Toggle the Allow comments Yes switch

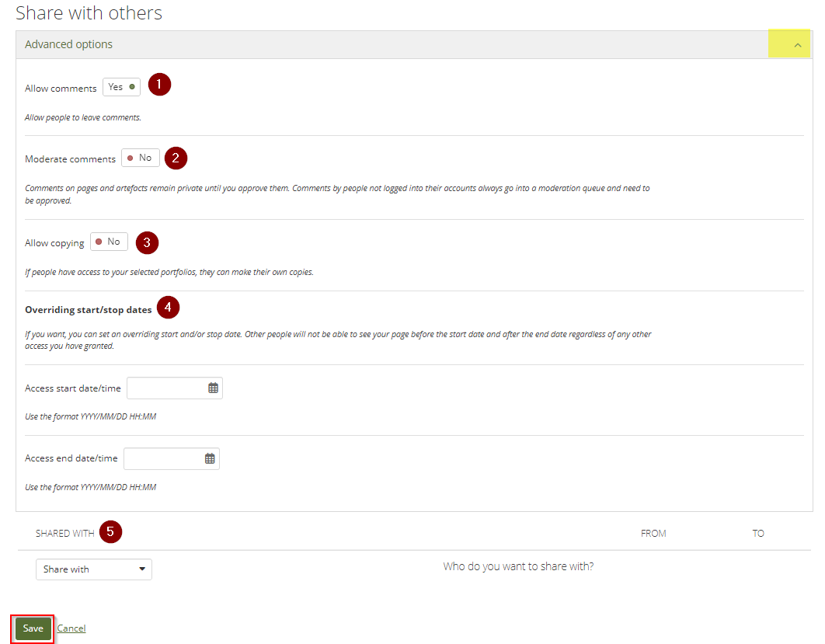tap(121, 87)
